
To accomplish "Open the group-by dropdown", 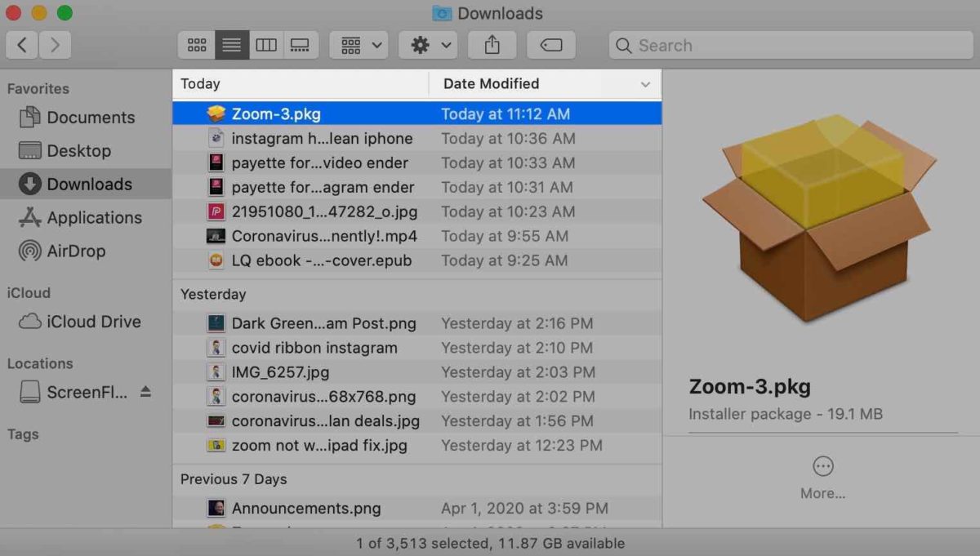I will coord(359,45).
